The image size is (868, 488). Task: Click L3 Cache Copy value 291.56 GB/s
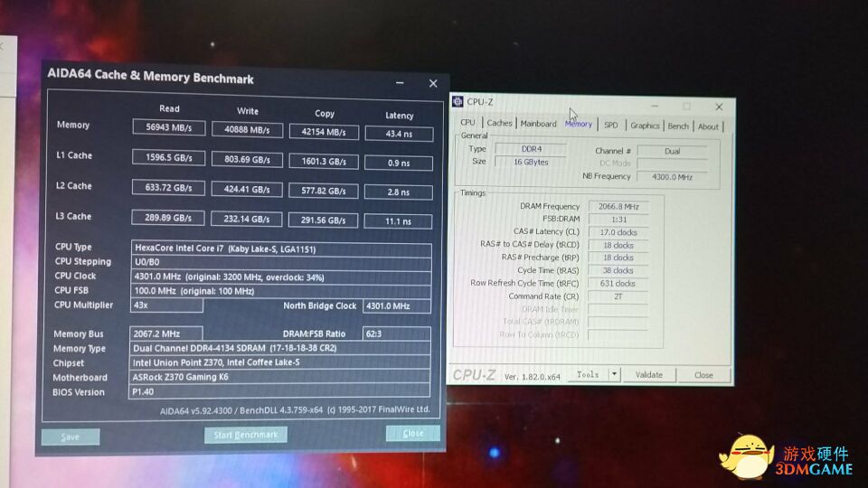coord(324,220)
